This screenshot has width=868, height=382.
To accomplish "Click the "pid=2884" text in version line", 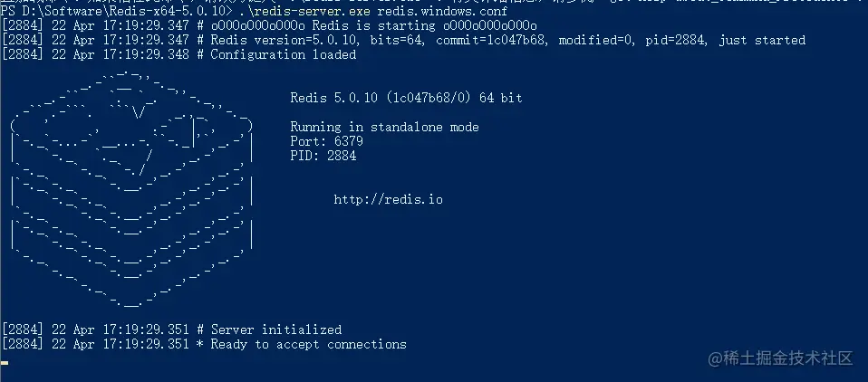I will [x=677, y=41].
